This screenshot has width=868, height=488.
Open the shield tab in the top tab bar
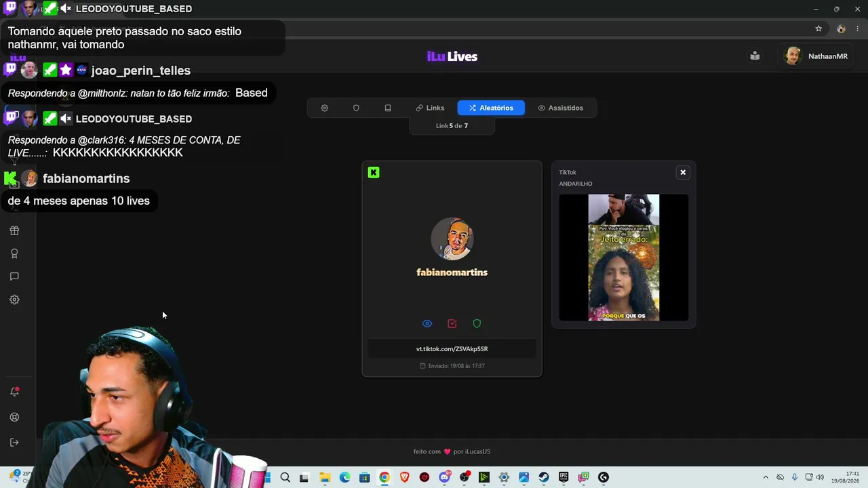pyautogui.click(x=356, y=108)
